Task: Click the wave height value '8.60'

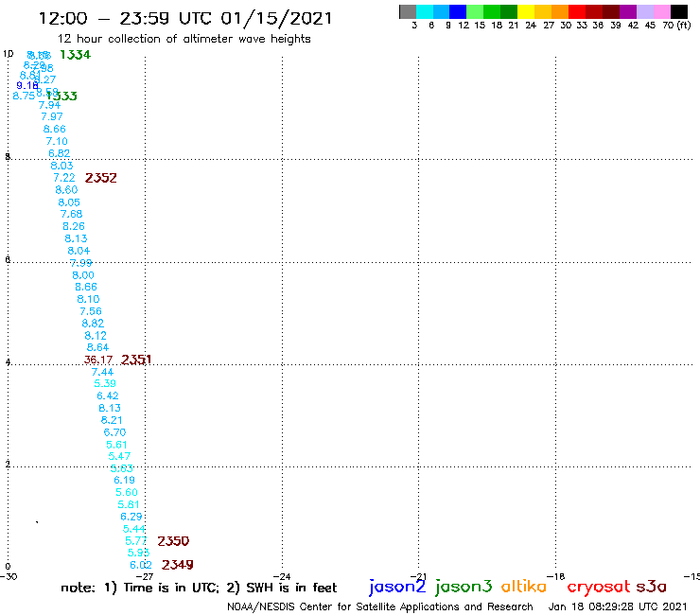Action: [x=66, y=190]
